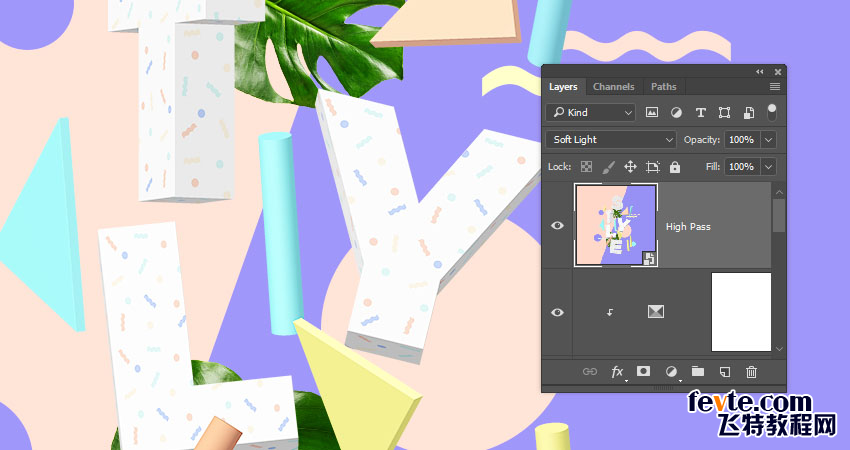
Task: Select the High Pass layer thumbnail
Action: point(616,226)
